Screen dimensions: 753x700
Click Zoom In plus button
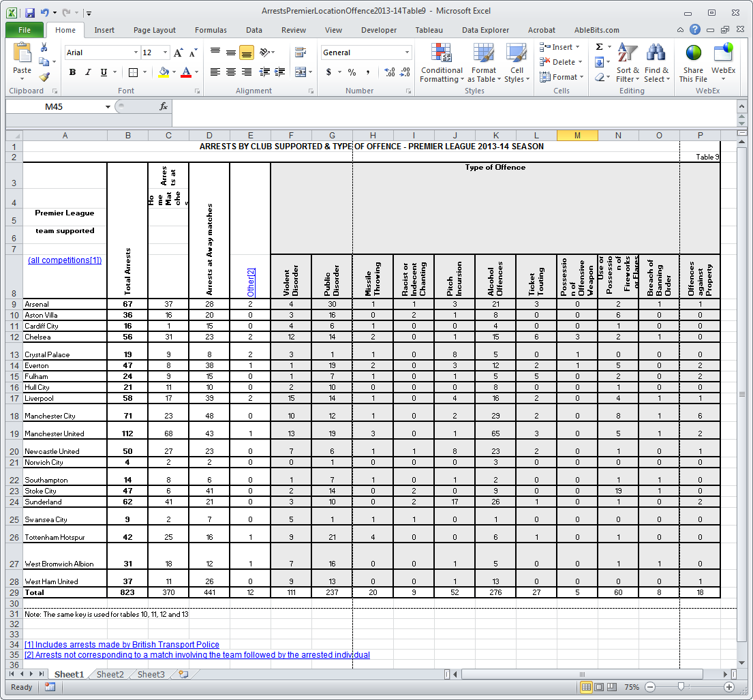pyautogui.click(x=728, y=687)
